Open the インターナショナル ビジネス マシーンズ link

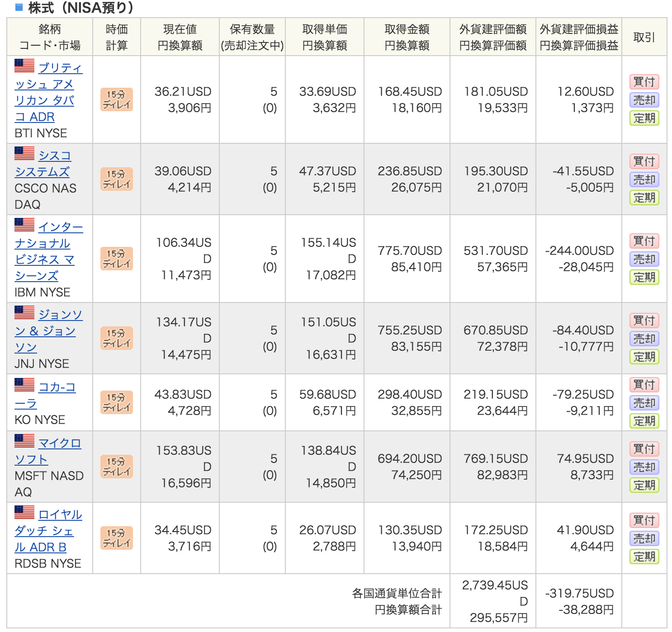click(x=49, y=252)
